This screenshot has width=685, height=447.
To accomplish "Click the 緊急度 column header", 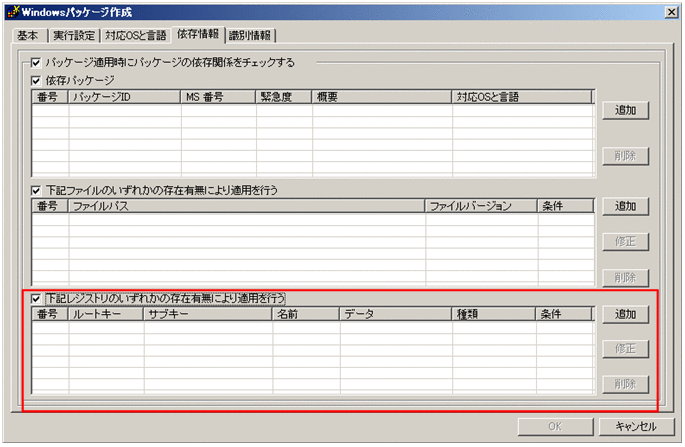I will pos(284,97).
